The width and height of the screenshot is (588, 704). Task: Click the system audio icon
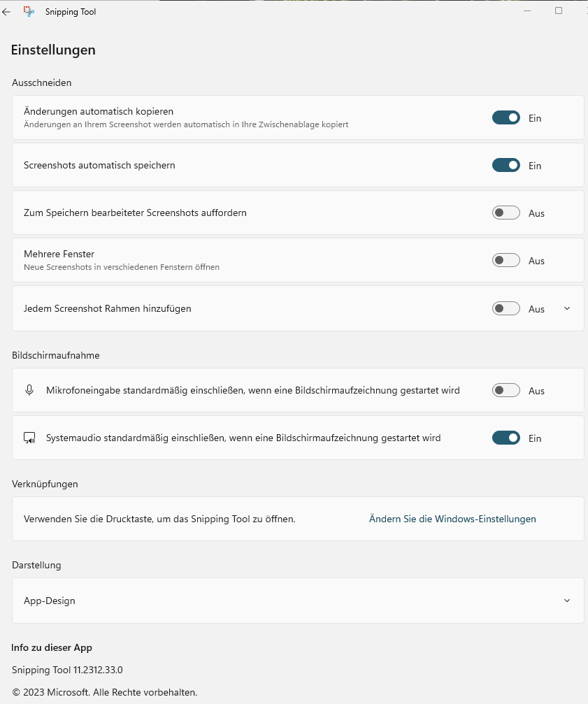pyautogui.click(x=29, y=438)
